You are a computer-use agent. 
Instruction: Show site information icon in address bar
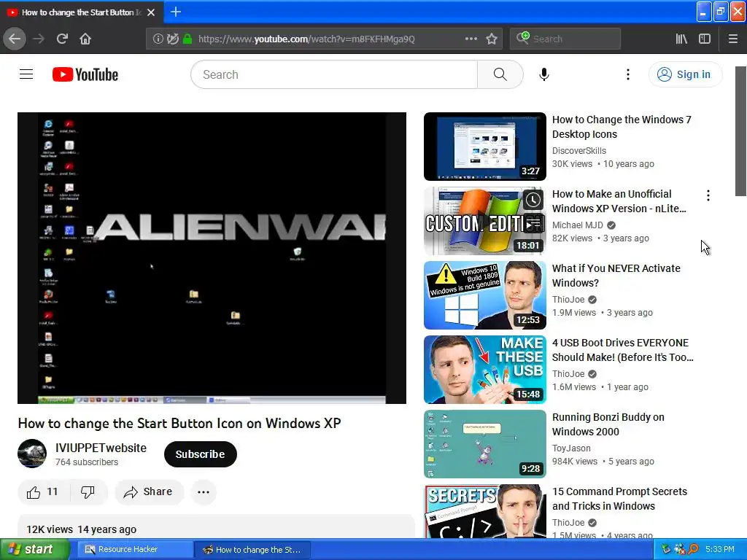coord(158,39)
